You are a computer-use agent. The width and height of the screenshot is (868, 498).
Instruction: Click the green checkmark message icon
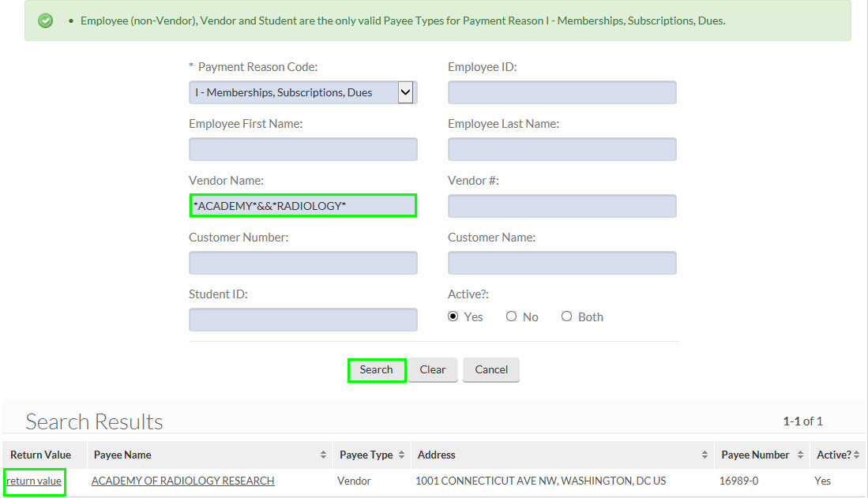(x=45, y=21)
